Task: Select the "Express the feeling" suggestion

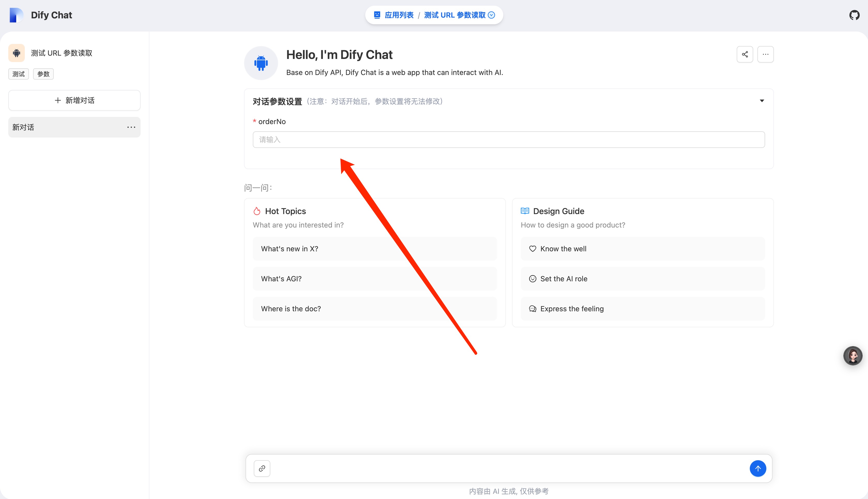Action: 642,309
